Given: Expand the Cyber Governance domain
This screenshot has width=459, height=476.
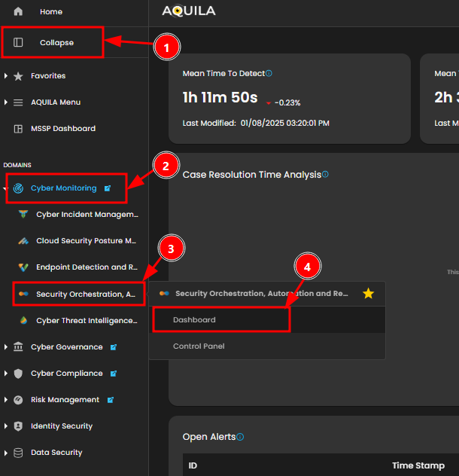Looking at the screenshot, I should coord(6,347).
